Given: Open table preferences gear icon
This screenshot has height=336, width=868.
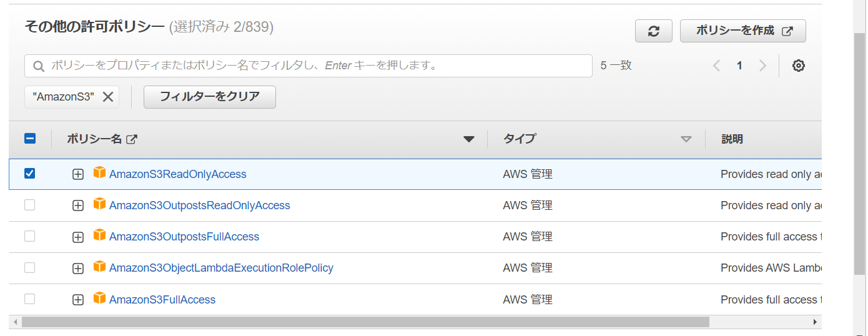Looking at the screenshot, I should click(x=798, y=66).
